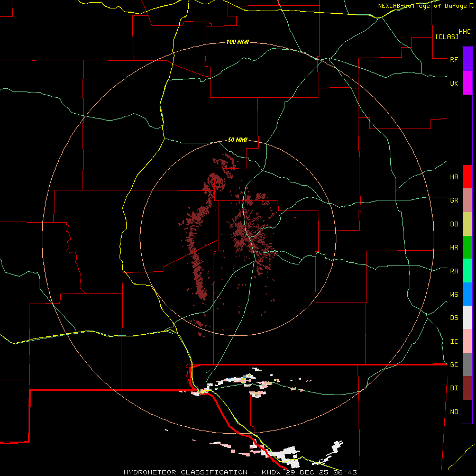The width and height of the screenshot is (476, 476).
Task: Click the dark red BI legend swatch
Action: tap(467, 388)
